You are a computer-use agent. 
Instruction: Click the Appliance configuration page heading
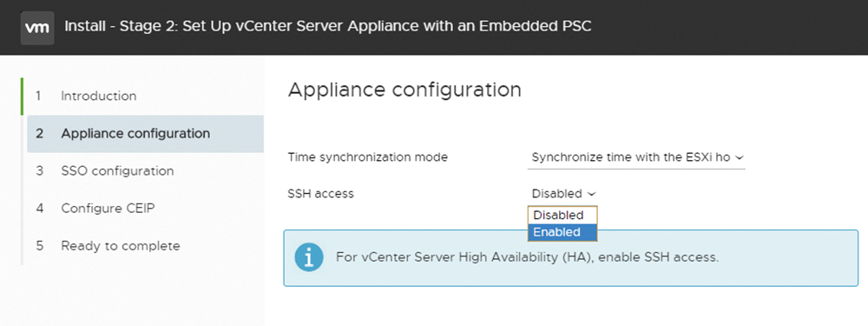pos(404,90)
